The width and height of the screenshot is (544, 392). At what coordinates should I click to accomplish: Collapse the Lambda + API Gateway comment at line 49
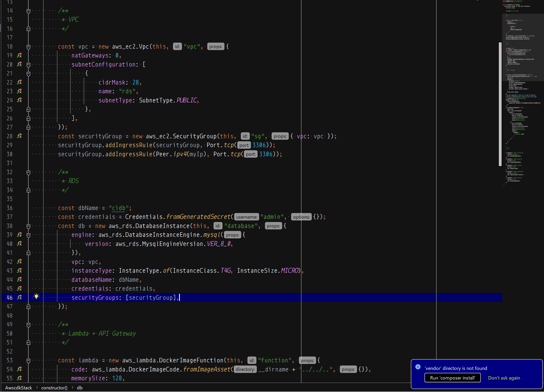29,325
